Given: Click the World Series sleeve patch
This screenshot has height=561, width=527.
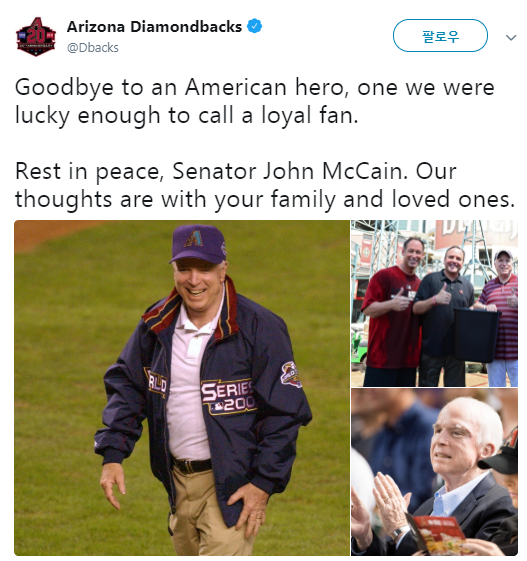Looking at the screenshot, I should 291,374.
